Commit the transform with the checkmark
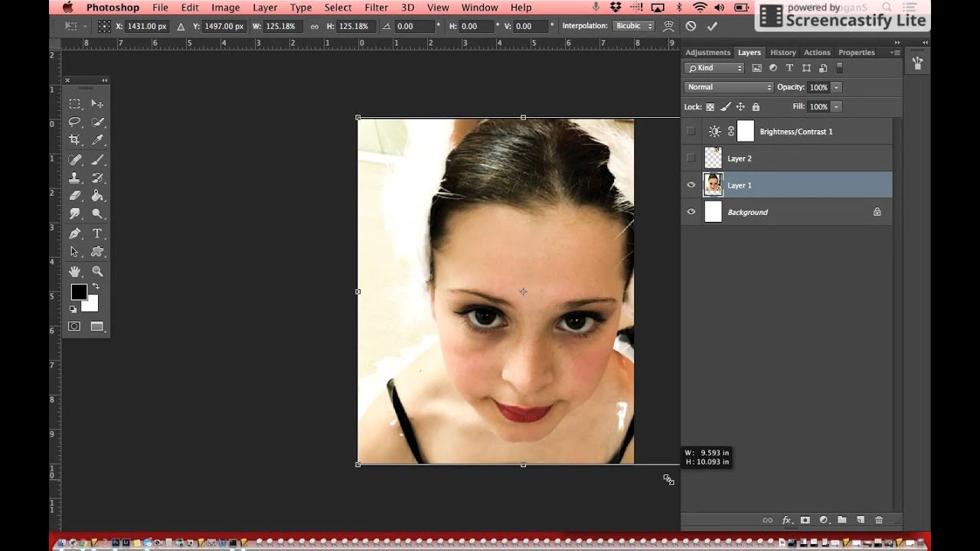980x551 pixels. tap(712, 26)
